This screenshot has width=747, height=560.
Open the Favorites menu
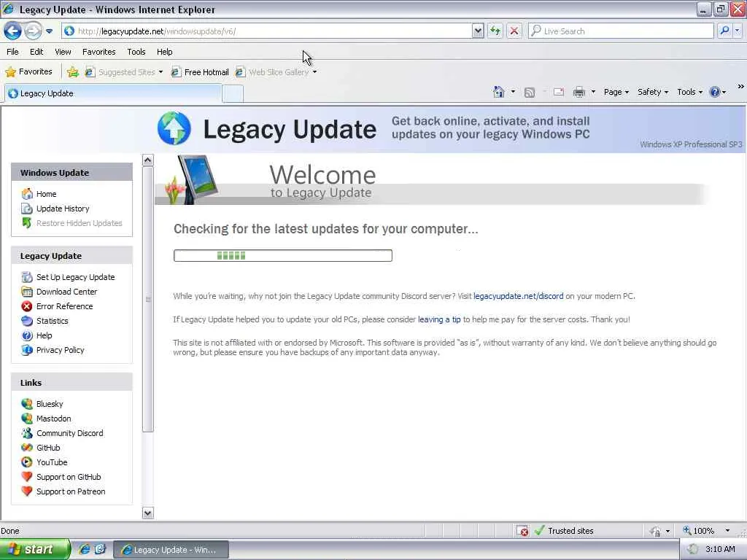tap(98, 52)
